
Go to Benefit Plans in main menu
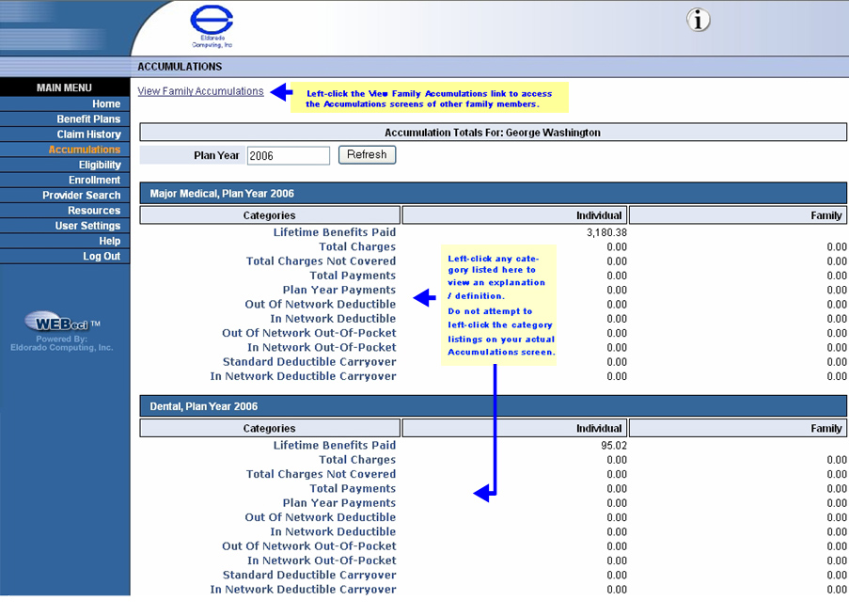[88, 119]
